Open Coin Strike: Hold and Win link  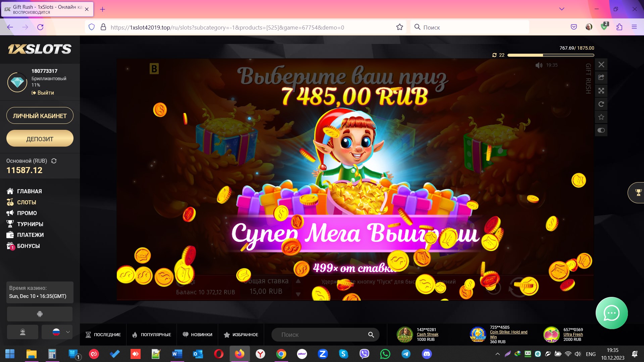(x=508, y=334)
